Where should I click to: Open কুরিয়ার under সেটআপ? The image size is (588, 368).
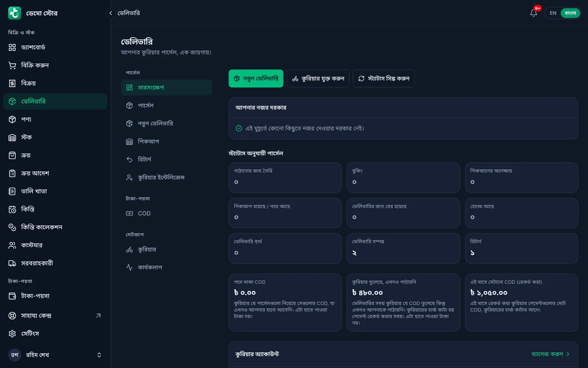pos(166,250)
